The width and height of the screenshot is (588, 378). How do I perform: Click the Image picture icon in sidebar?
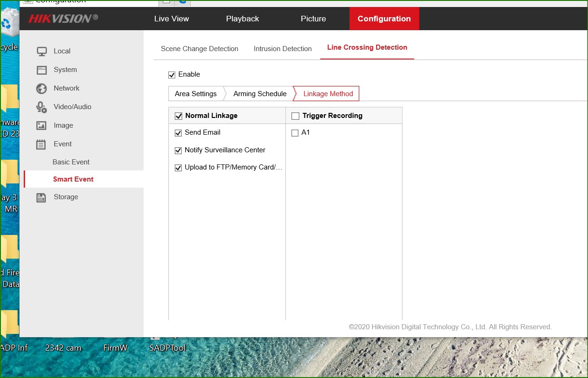[42, 126]
